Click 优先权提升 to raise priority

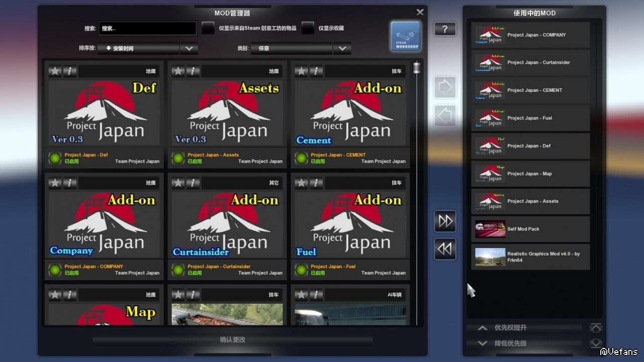(524, 328)
